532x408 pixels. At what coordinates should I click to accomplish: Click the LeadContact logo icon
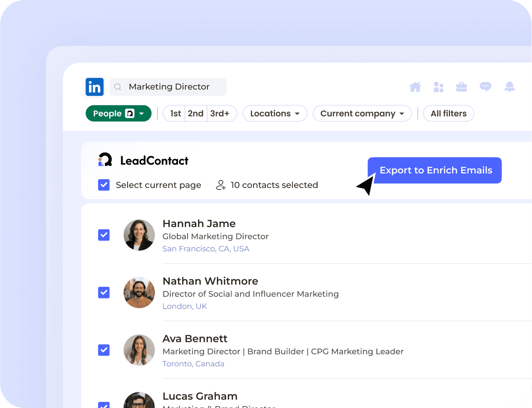[105, 160]
